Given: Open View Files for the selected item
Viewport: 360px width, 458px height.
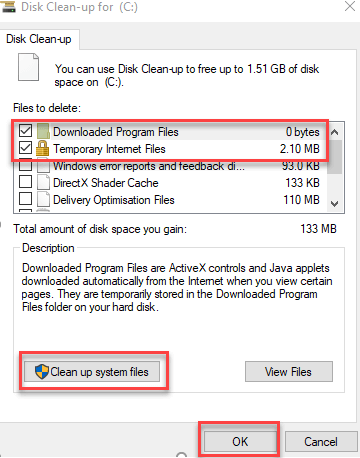Looking at the screenshot, I should click(289, 372).
